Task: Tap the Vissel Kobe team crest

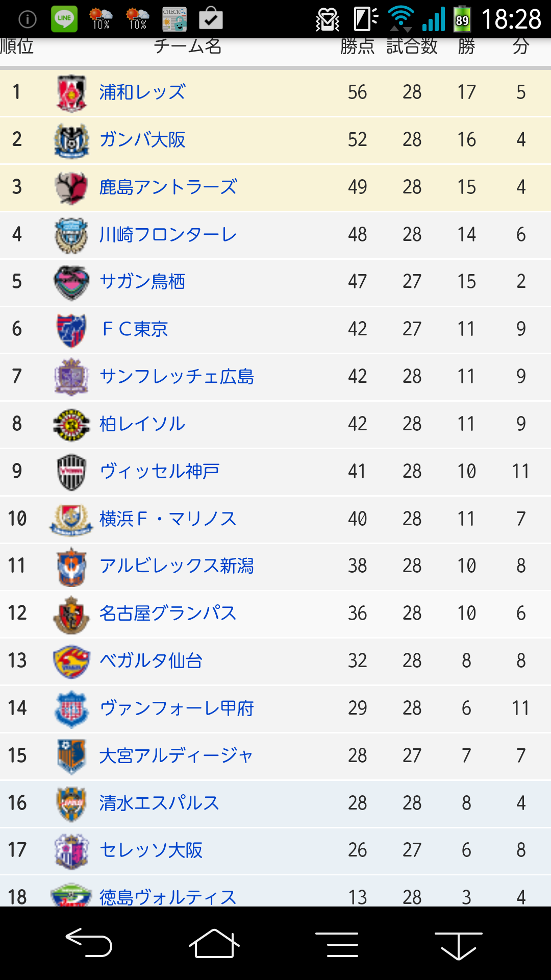Action: click(71, 472)
